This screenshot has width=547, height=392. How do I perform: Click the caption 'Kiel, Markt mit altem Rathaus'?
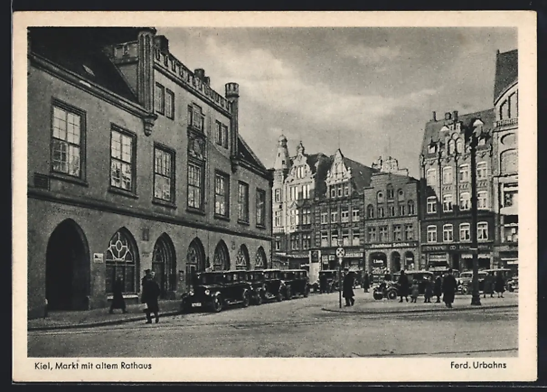point(93,365)
